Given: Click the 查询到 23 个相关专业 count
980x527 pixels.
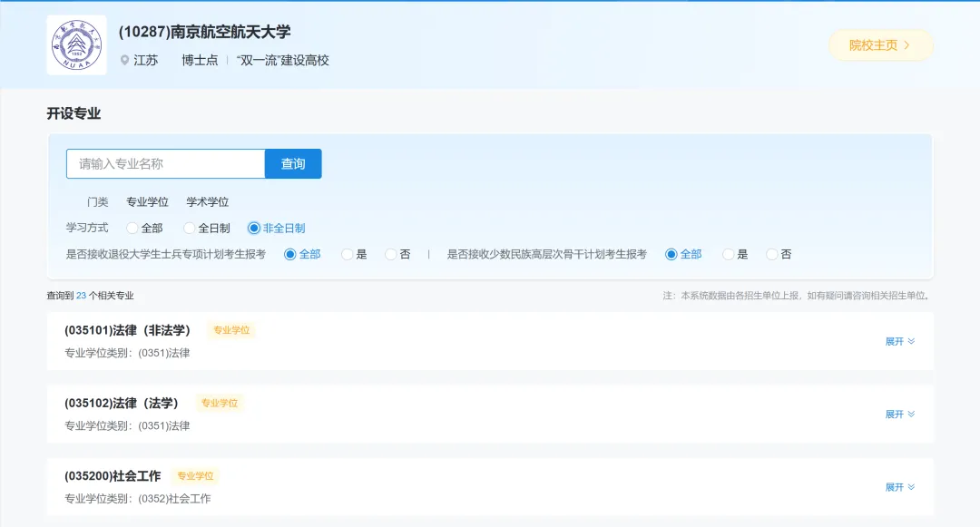Looking at the screenshot, I should tap(90, 296).
